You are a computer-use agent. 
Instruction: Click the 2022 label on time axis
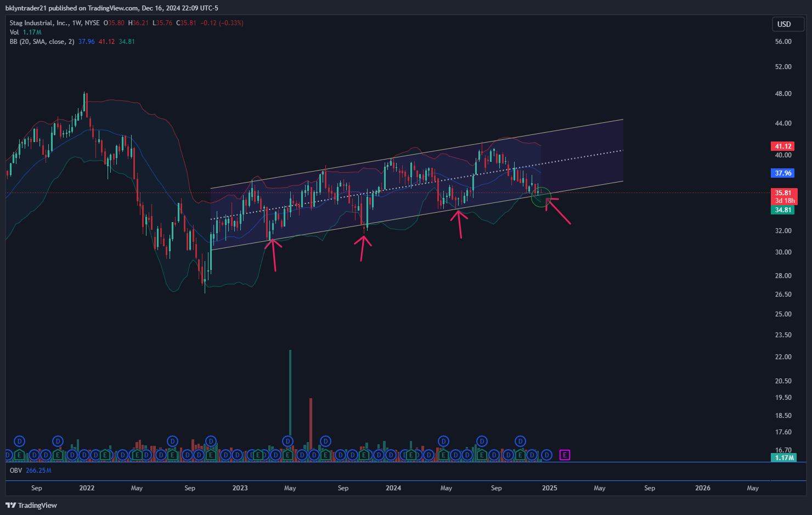coord(87,488)
